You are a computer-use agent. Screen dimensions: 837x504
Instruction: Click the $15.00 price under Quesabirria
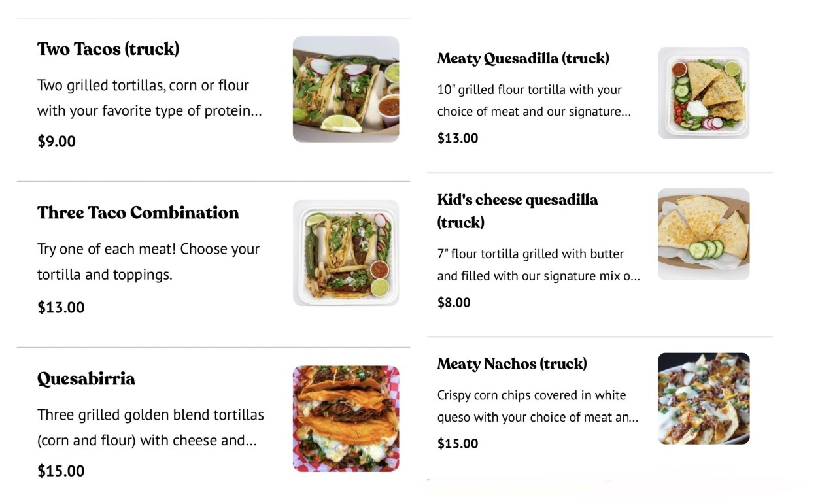(61, 471)
